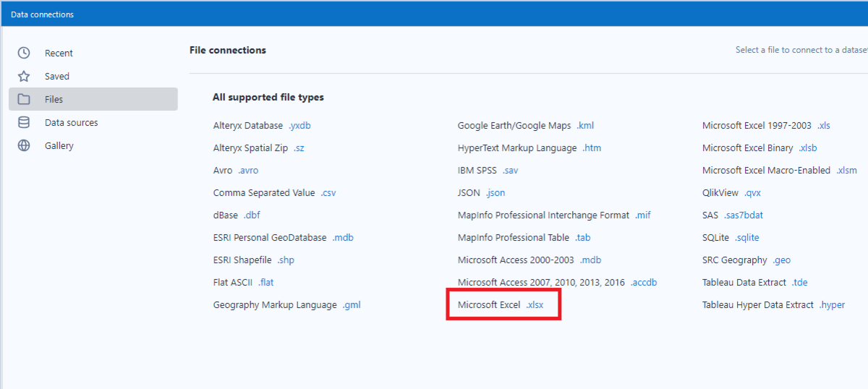Image resolution: width=868 pixels, height=389 pixels.
Task: Choose Alteryx Database .yxdb file type
Action: pos(261,126)
